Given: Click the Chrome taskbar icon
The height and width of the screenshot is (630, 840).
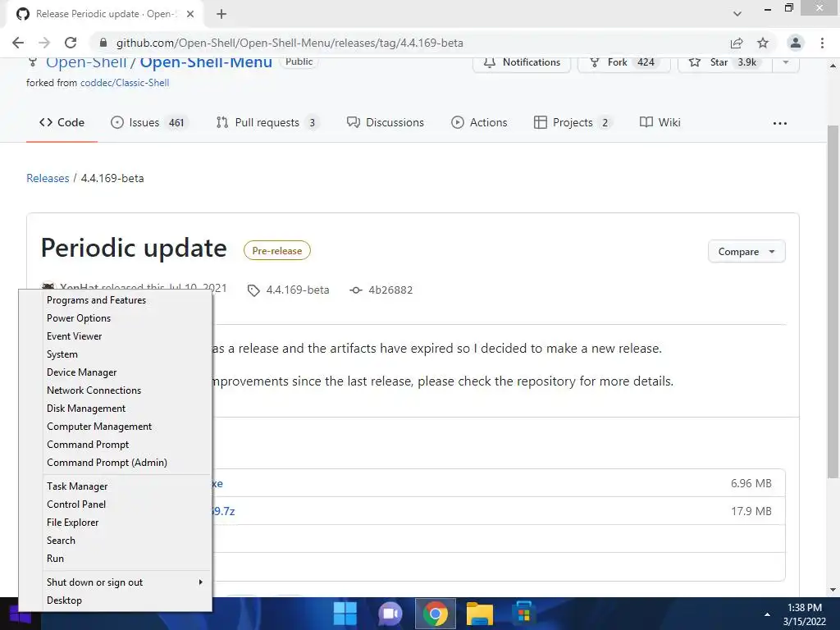Looking at the screenshot, I should coord(436,614).
